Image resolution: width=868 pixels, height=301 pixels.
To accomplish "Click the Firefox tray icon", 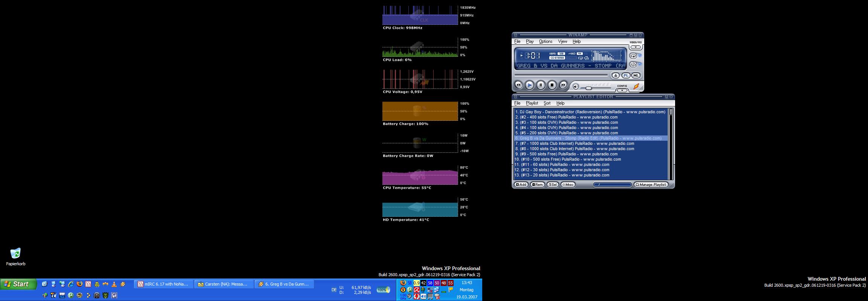I will 403,283.
